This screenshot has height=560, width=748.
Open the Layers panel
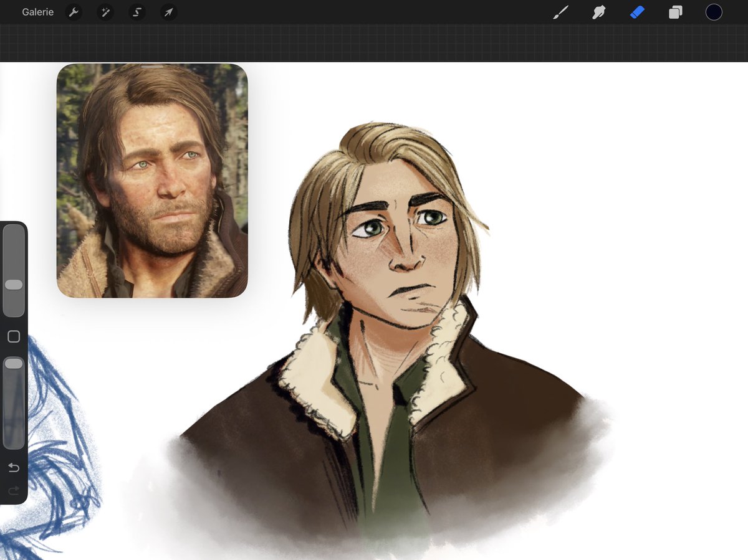pyautogui.click(x=675, y=12)
